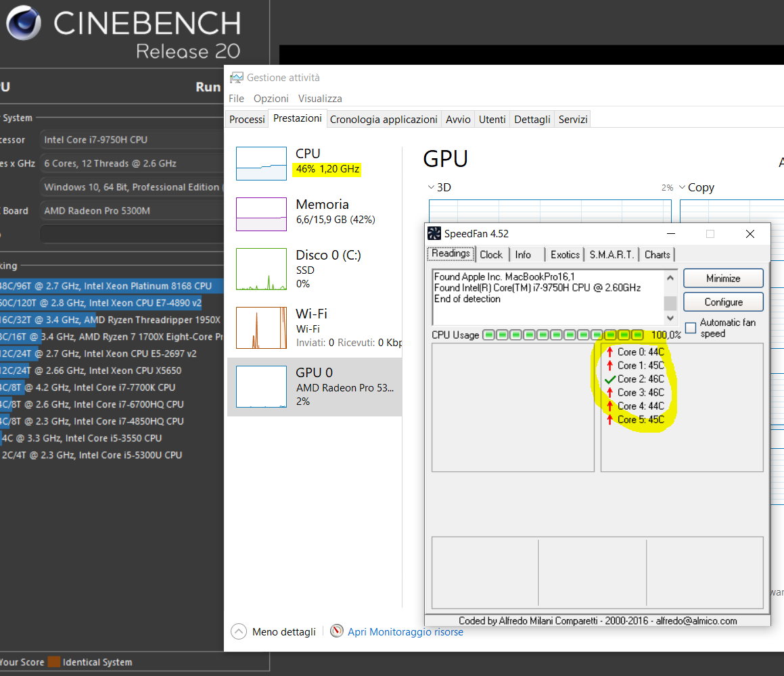Select Intel Core i7-6700HQ ranking row
The width and height of the screenshot is (784, 676).
coord(112,404)
